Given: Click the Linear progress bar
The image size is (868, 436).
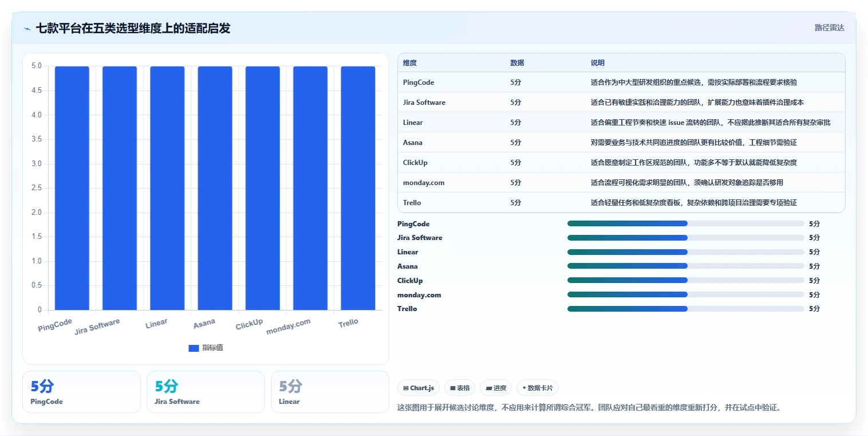Looking at the screenshot, I should (x=685, y=252).
